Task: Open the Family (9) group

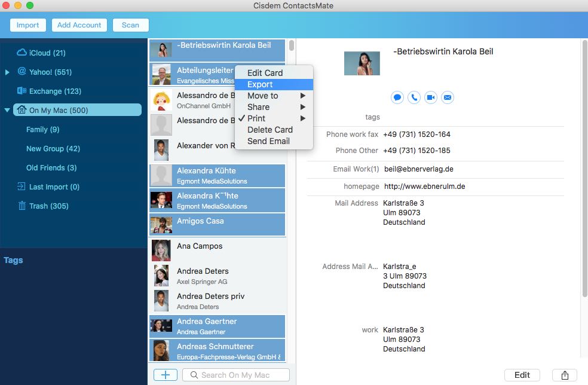Action: [x=43, y=130]
